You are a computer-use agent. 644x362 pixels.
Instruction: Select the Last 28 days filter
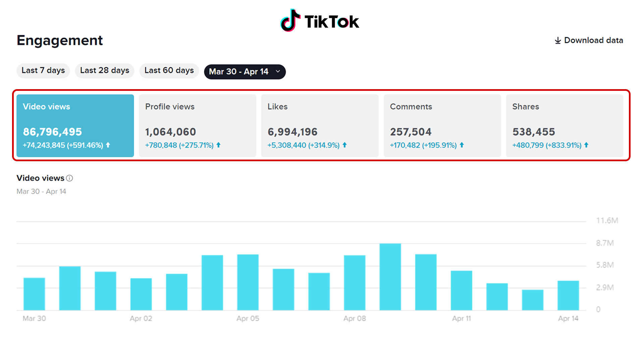[104, 71]
